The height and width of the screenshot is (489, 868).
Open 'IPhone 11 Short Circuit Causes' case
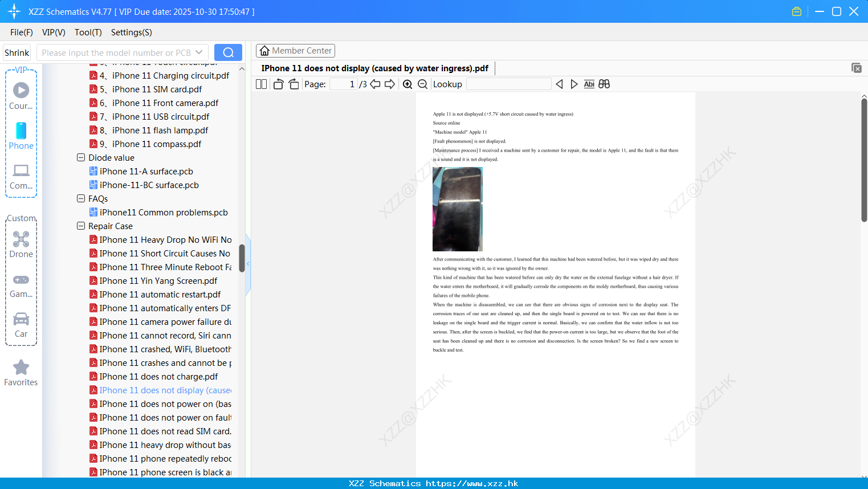pyautogui.click(x=160, y=253)
